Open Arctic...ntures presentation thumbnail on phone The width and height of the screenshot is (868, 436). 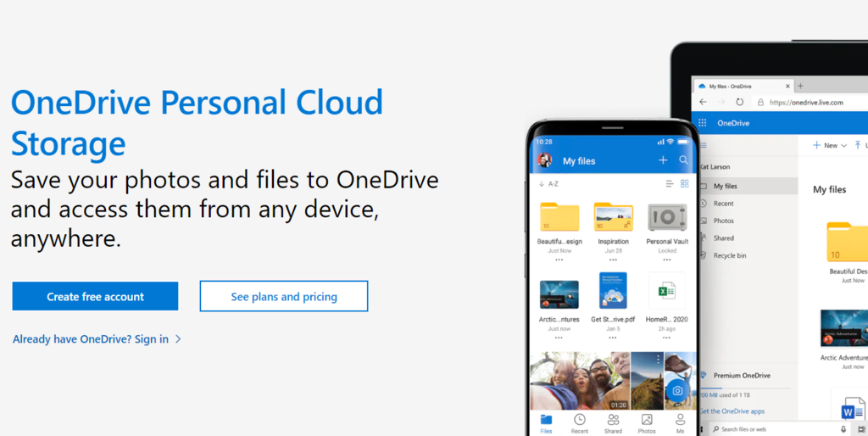click(559, 294)
